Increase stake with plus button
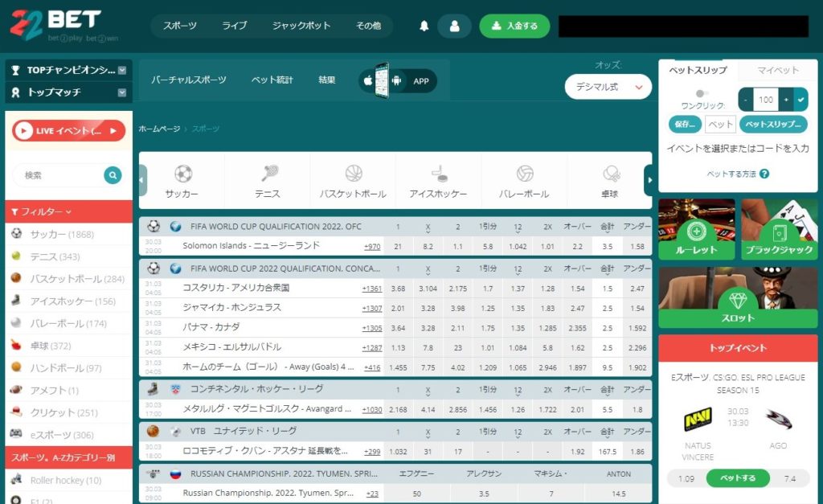 [786, 99]
